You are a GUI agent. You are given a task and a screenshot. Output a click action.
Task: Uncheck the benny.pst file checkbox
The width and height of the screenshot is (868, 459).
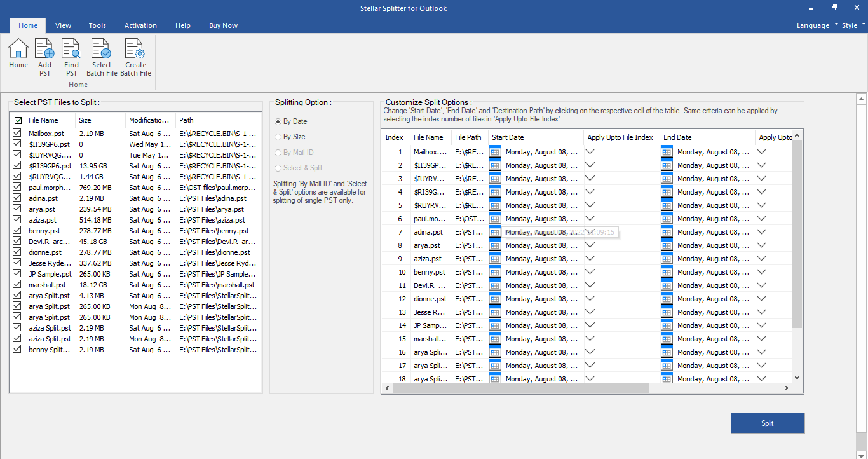pyautogui.click(x=17, y=231)
